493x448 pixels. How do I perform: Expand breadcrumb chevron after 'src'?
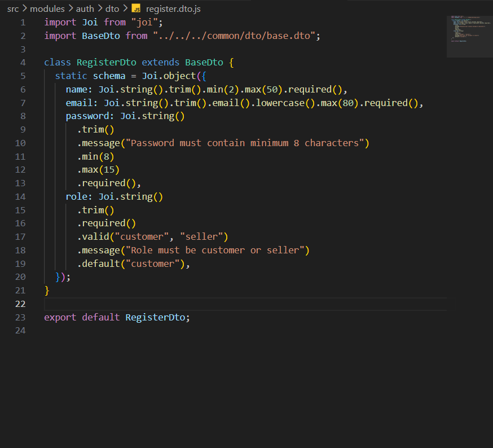24,8
